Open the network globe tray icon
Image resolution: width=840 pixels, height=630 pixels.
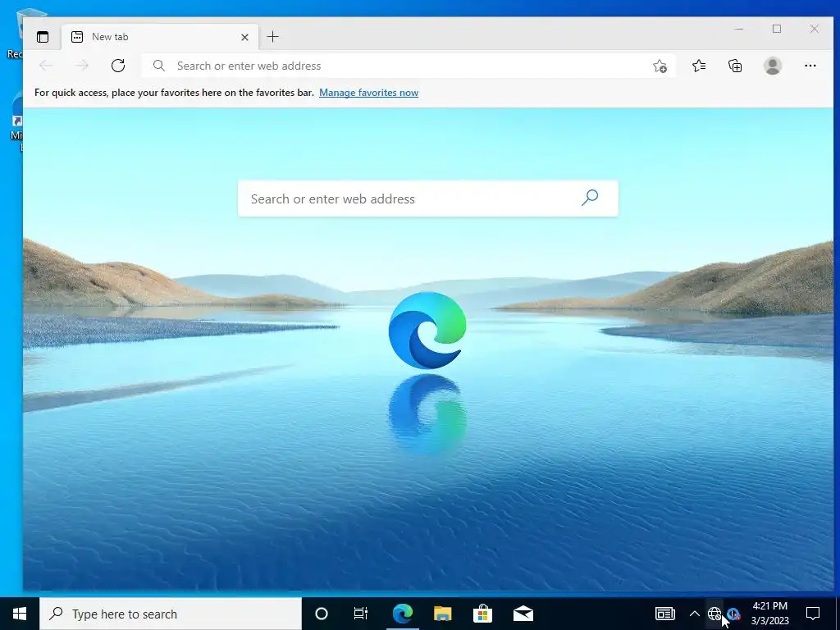[x=714, y=614]
